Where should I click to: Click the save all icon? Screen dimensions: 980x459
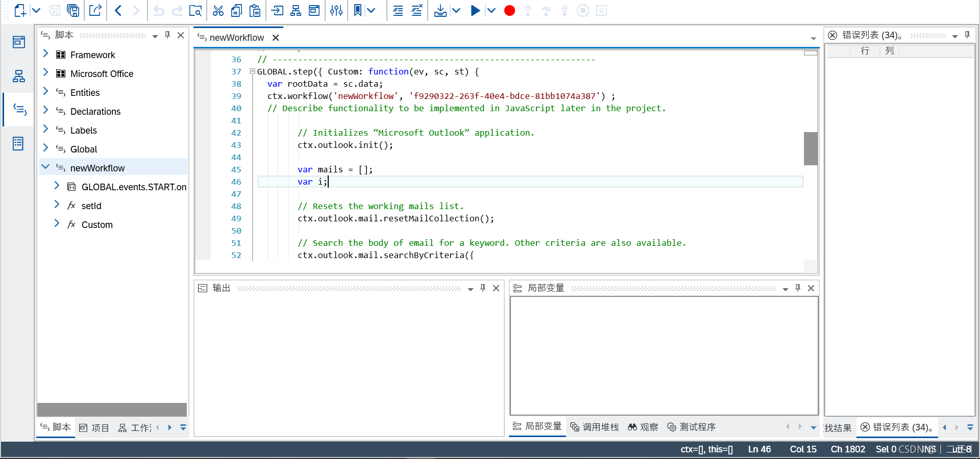[73, 10]
